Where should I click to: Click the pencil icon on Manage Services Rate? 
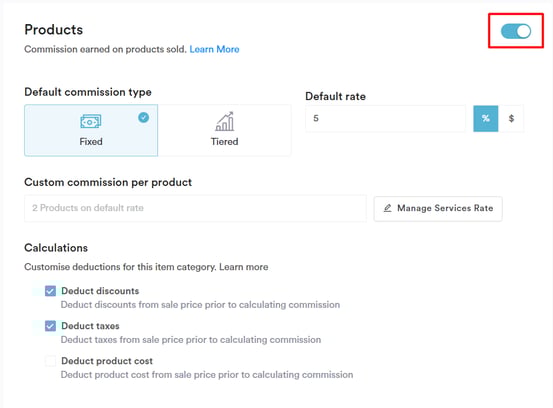(388, 208)
